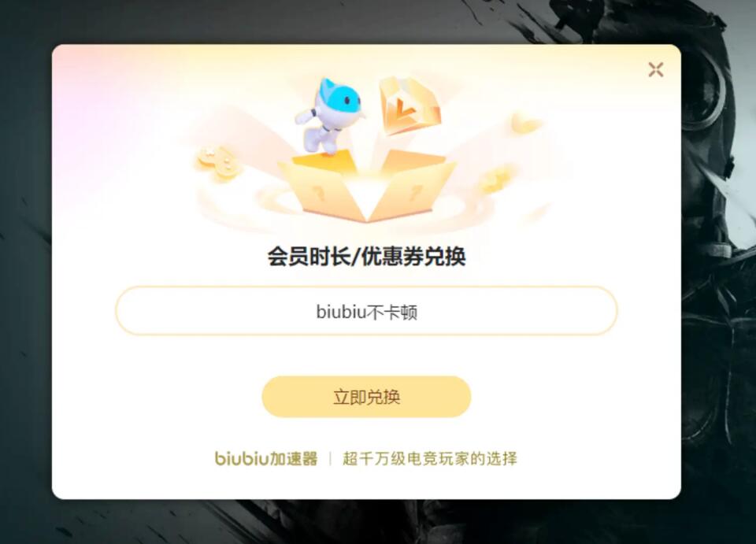Screen dimensions: 756x544
Task: Click the entered text biubiu不卡顿
Action: 366,313
